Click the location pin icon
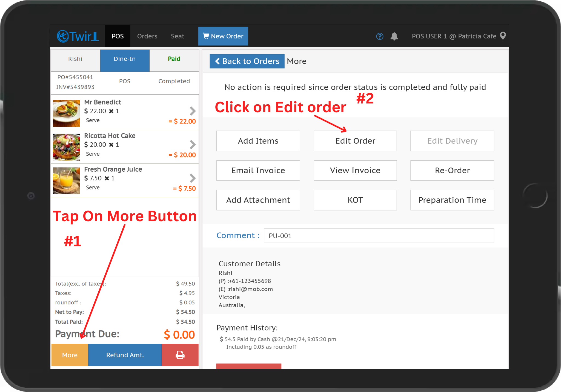 coord(503,36)
